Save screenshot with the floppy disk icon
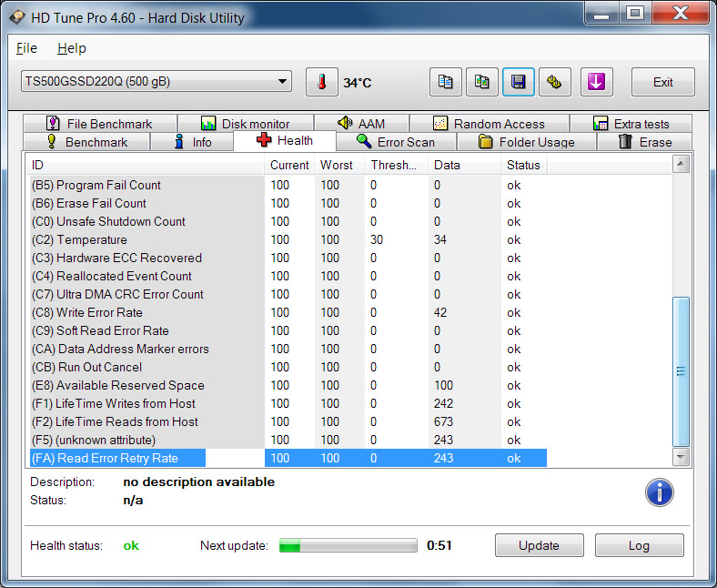Image resolution: width=717 pixels, height=588 pixels. coord(518,82)
